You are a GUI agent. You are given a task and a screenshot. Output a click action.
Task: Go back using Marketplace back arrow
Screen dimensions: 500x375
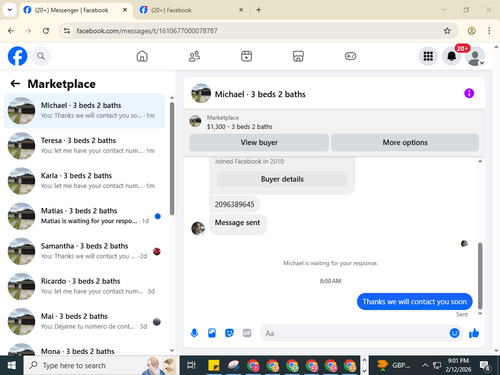[15, 83]
